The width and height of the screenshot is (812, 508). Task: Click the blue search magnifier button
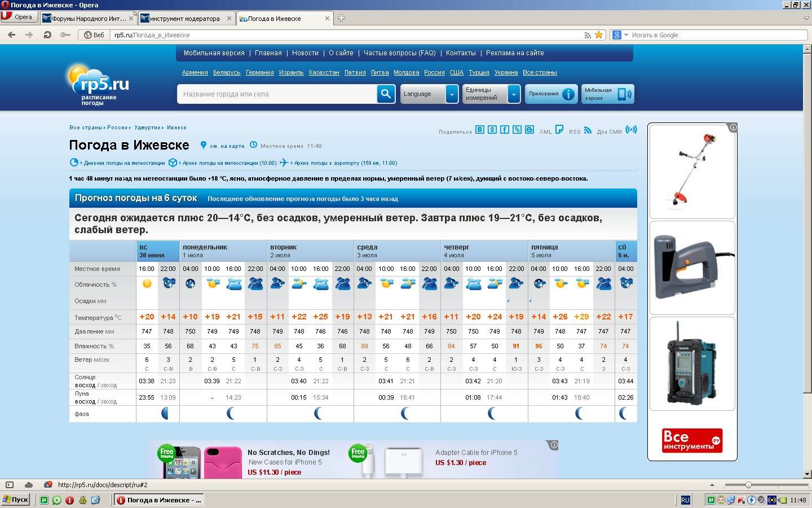click(386, 94)
